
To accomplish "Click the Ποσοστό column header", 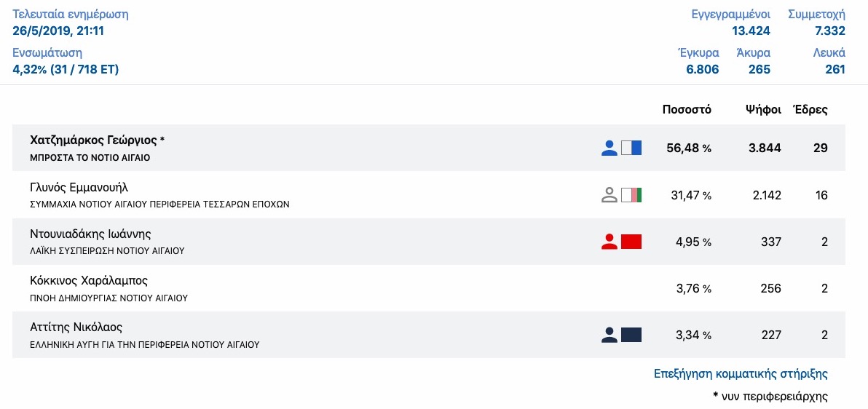I will 687,110.
